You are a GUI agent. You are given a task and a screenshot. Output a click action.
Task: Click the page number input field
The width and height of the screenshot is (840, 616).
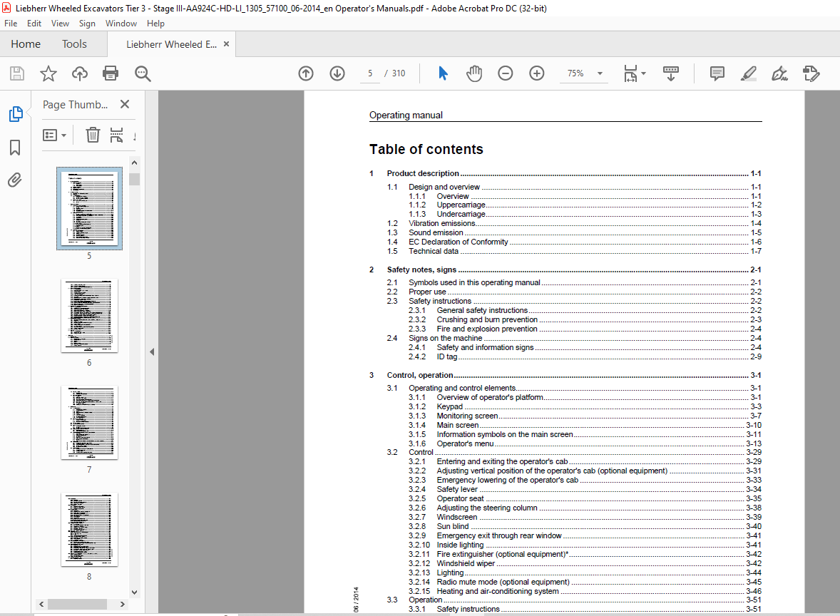(x=370, y=73)
